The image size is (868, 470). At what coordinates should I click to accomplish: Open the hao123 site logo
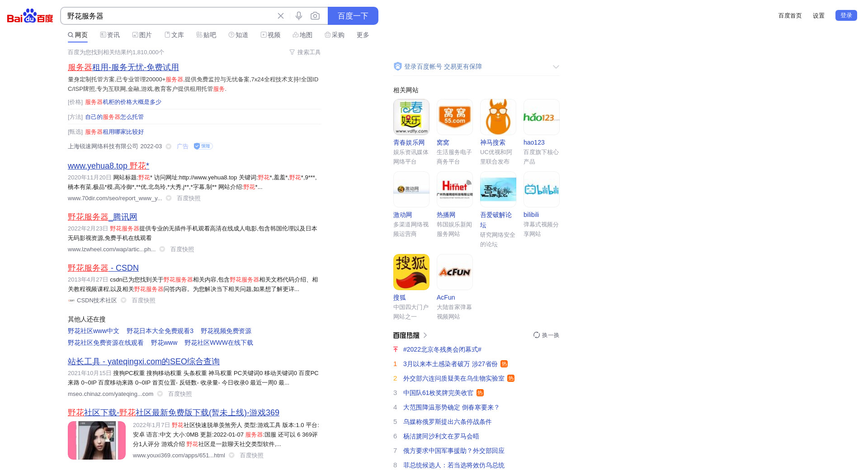point(541,117)
